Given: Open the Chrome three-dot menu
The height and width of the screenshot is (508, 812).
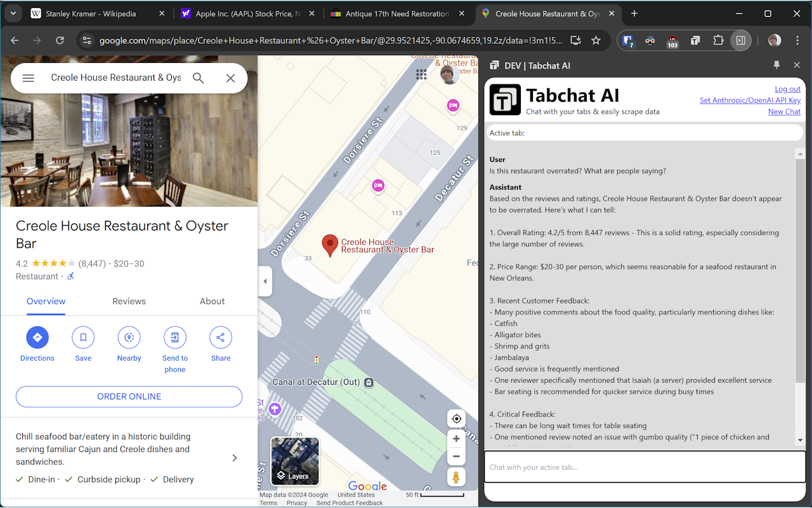Looking at the screenshot, I should tap(797, 41).
